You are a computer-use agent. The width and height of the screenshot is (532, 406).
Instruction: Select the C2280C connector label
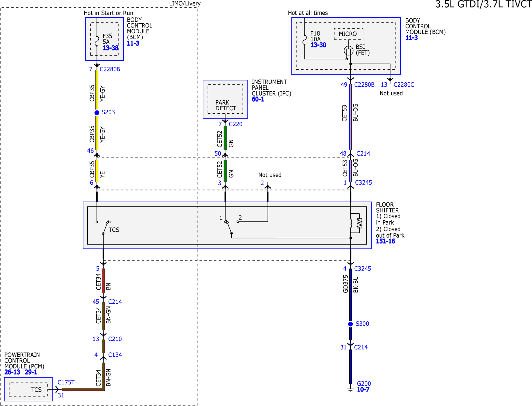(404, 85)
